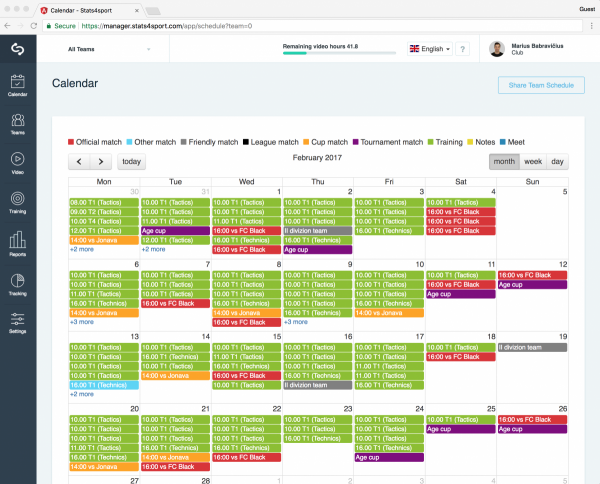Open the Reports sidebar section
This screenshot has height=484, width=600.
pos(18,244)
